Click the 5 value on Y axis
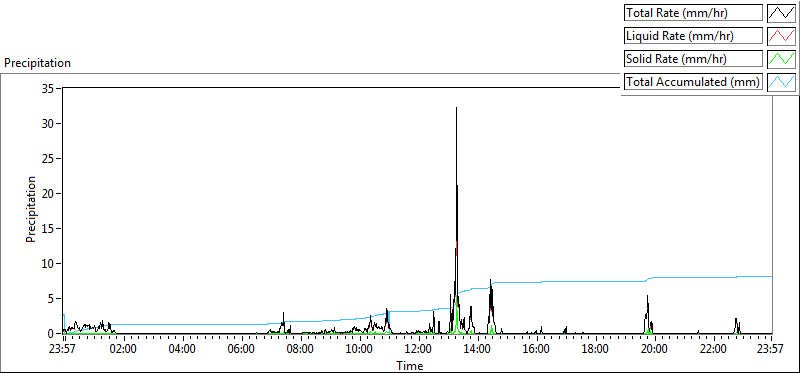 52,299
